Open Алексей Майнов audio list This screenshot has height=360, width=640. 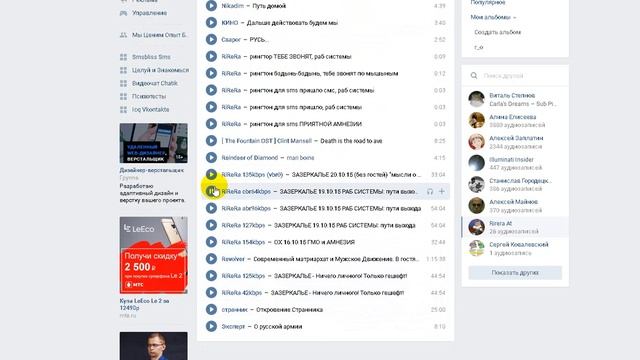tap(515, 206)
